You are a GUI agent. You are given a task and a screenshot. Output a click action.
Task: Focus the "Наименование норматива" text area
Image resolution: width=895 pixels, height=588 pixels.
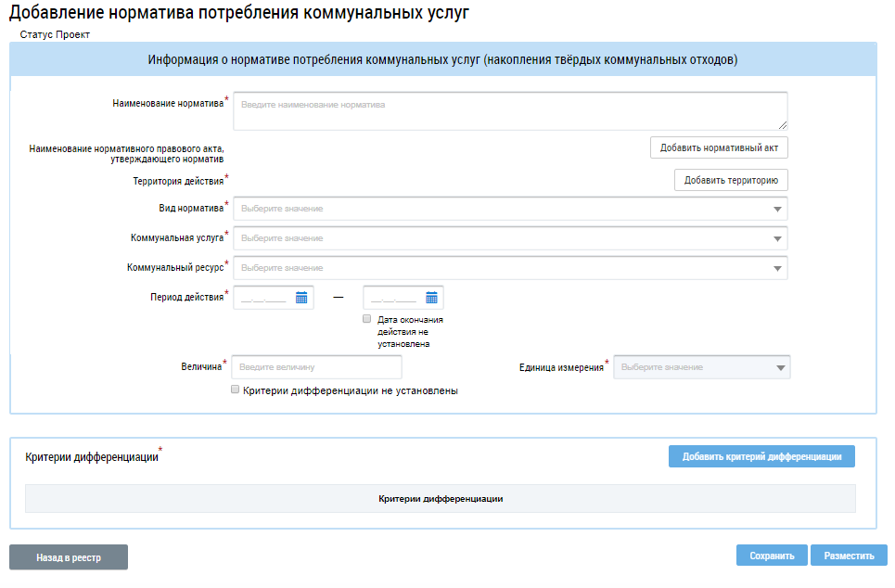[510, 110]
